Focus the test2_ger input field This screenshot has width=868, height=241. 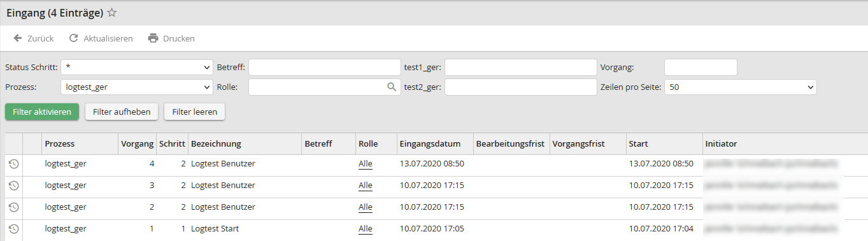520,87
